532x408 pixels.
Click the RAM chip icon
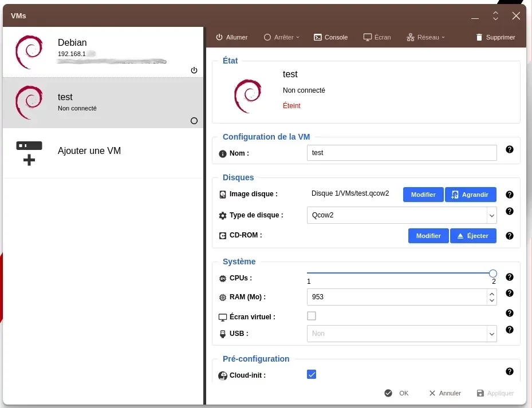[223, 298]
